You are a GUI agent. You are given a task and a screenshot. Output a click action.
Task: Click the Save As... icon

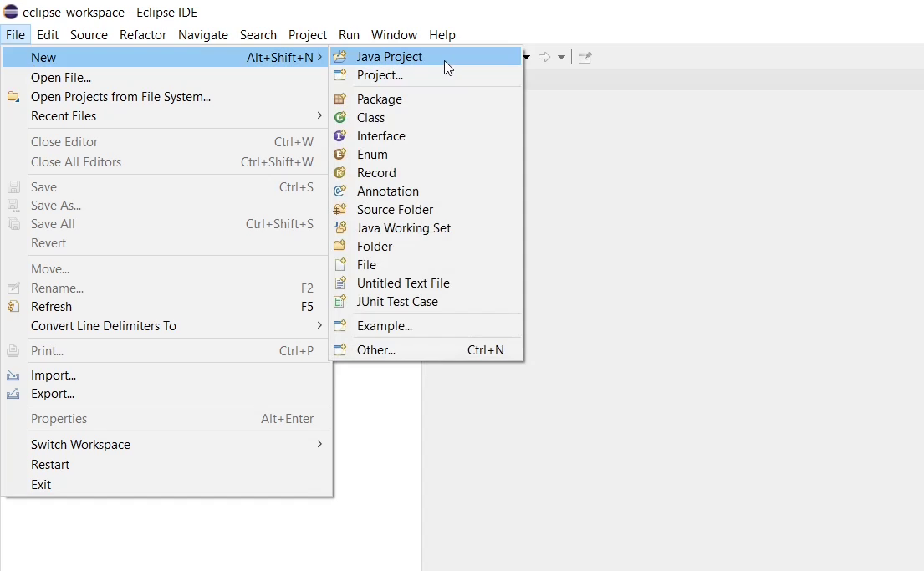click(13, 205)
